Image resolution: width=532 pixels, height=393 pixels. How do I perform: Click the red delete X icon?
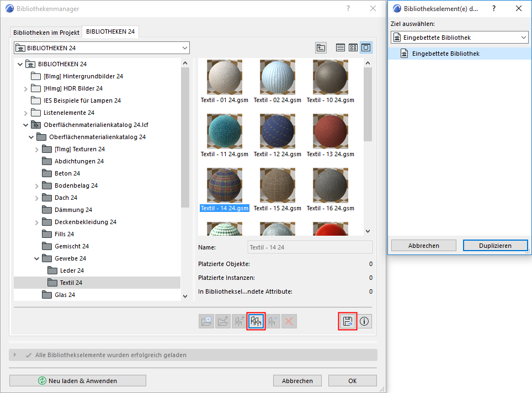click(289, 321)
